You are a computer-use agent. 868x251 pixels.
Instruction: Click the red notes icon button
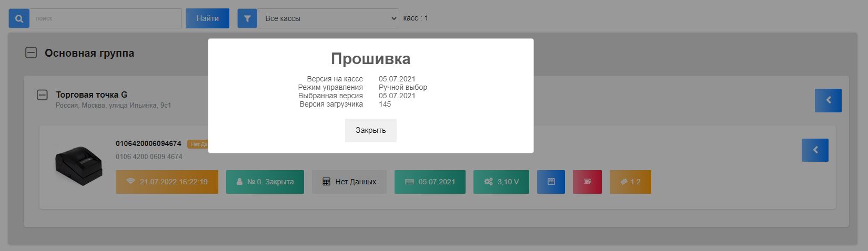[x=587, y=182]
